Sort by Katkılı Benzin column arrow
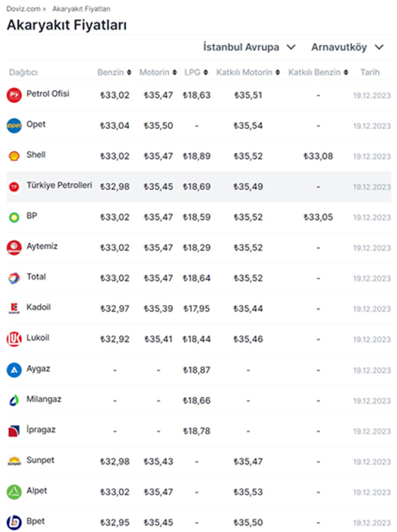The image size is (397, 532). (x=346, y=72)
